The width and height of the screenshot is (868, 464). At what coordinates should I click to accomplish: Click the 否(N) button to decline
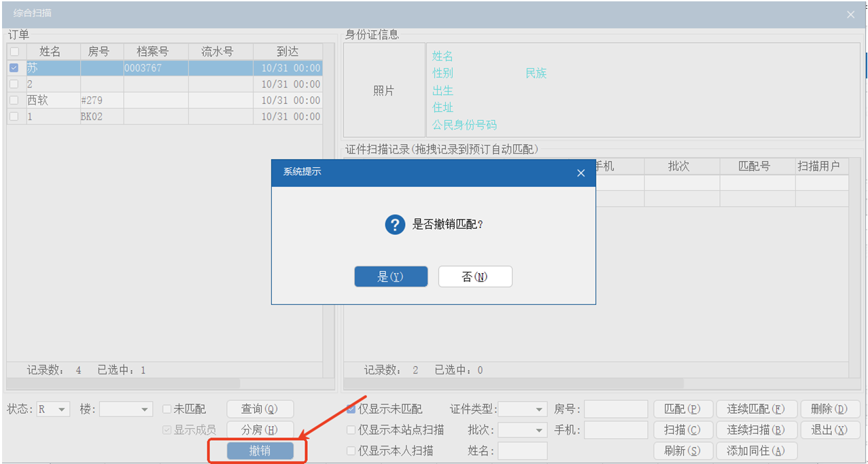click(x=475, y=276)
